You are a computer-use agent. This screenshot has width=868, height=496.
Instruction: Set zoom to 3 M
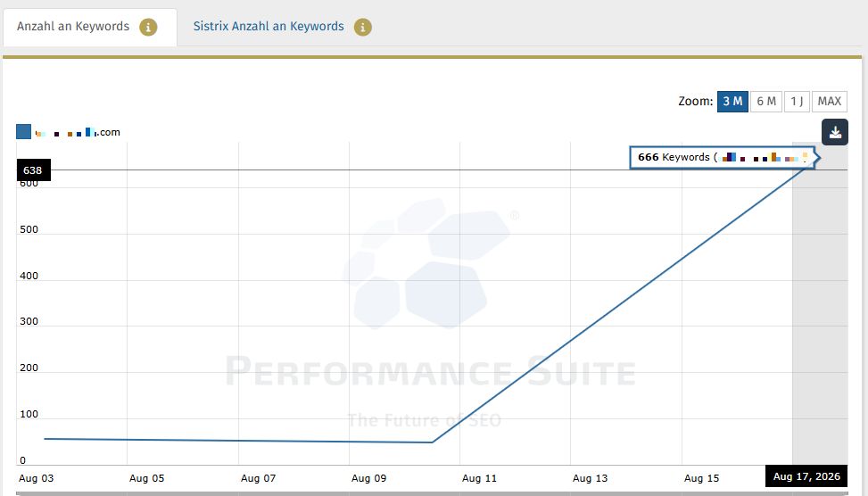tap(732, 102)
